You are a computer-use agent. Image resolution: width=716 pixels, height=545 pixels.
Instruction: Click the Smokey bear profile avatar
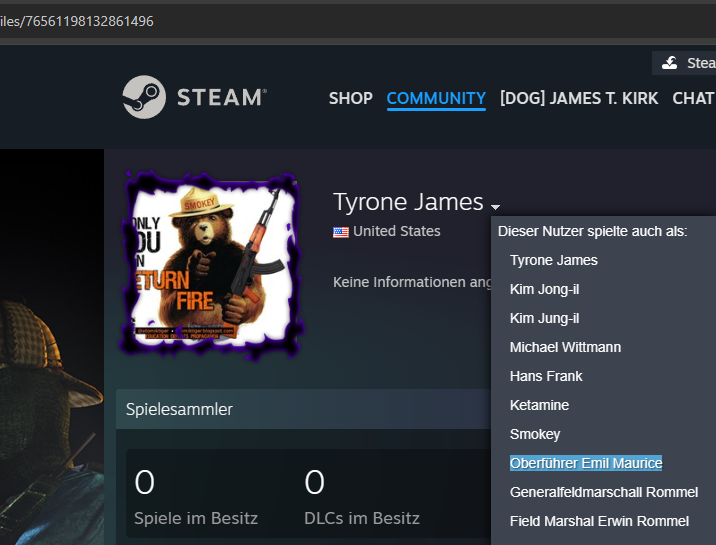pos(211,261)
